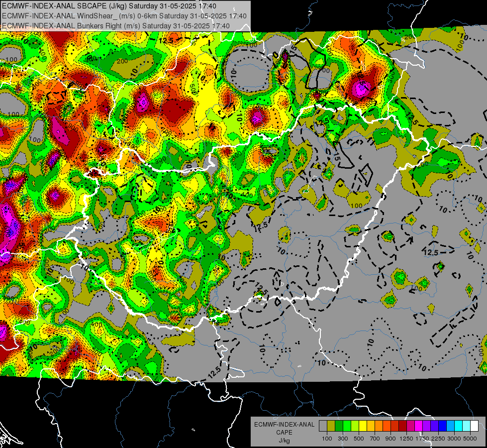The width and height of the screenshot is (487, 448).
Task: Pick the white legend swatch after 5000
Action: point(474,426)
